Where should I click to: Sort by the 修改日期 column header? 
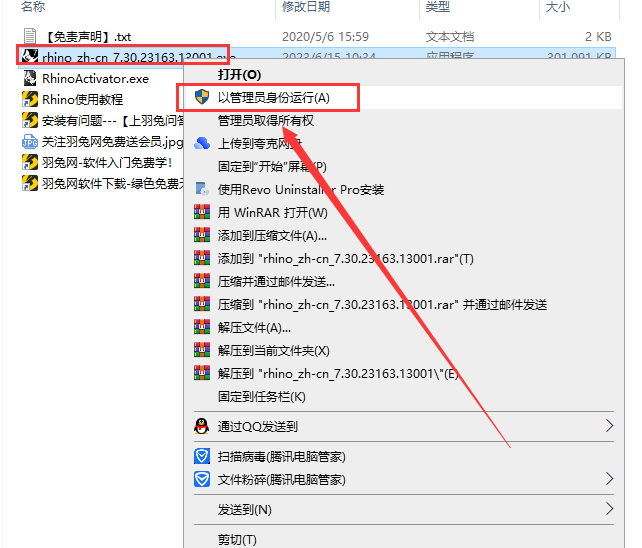[306, 6]
